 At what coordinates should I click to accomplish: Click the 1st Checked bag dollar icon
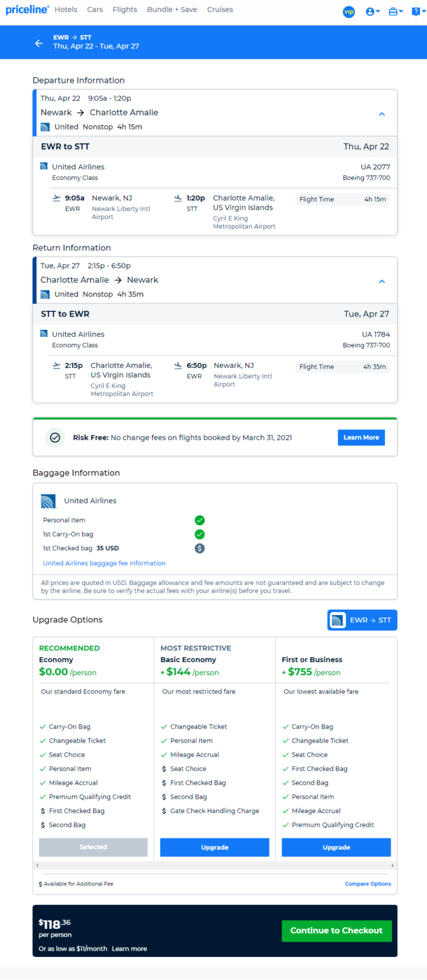pyautogui.click(x=199, y=548)
